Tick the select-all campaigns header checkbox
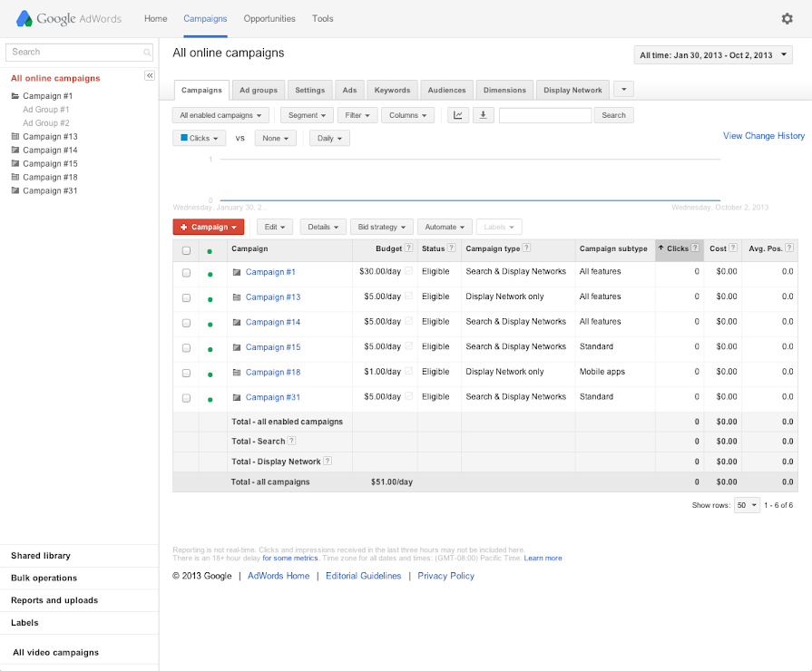The width and height of the screenshot is (812, 671). click(186, 250)
